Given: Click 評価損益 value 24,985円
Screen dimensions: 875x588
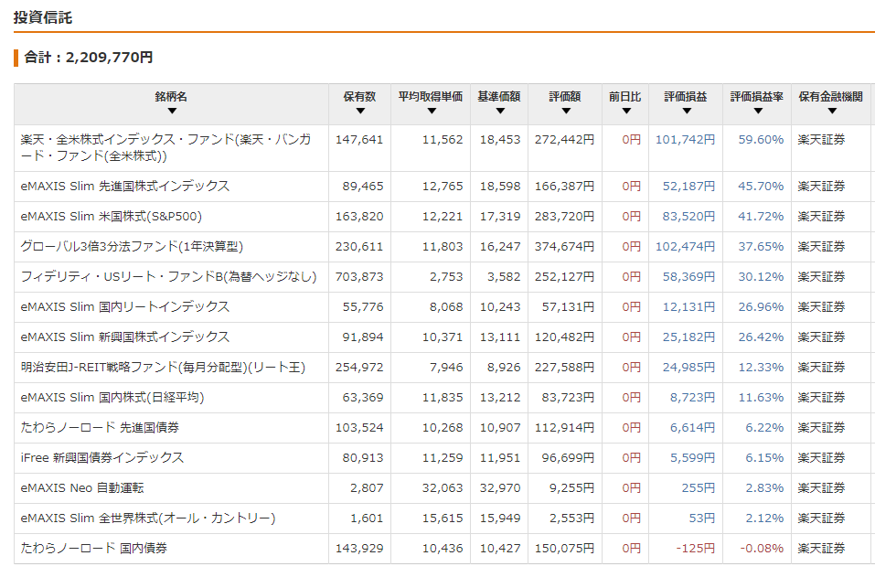Looking at the screenshot, I should 688,367.
